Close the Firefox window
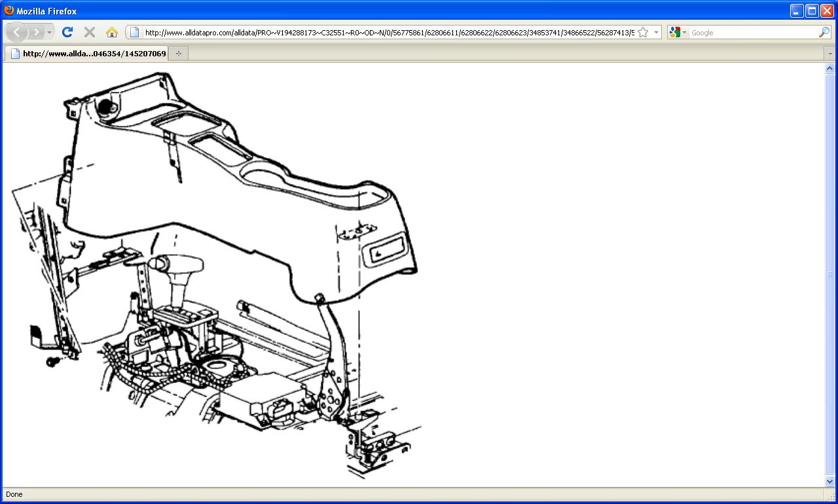 [827, 10]
